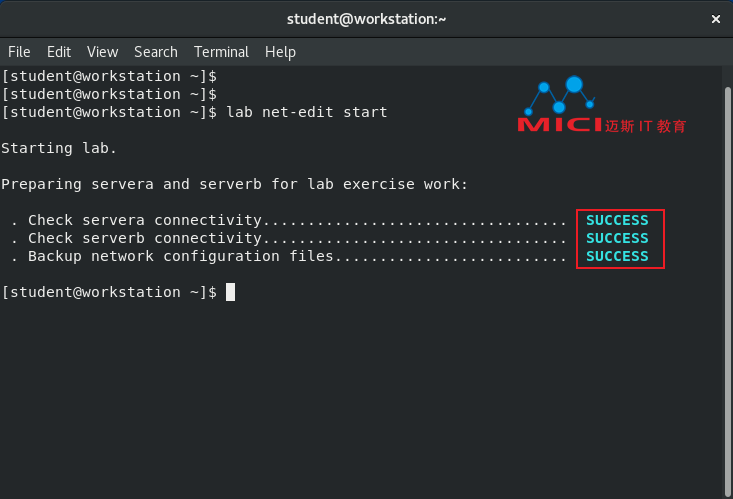Open the Terminal menu
The height and width of the screenshot is (499, 733).
click(x=222, y=52)
